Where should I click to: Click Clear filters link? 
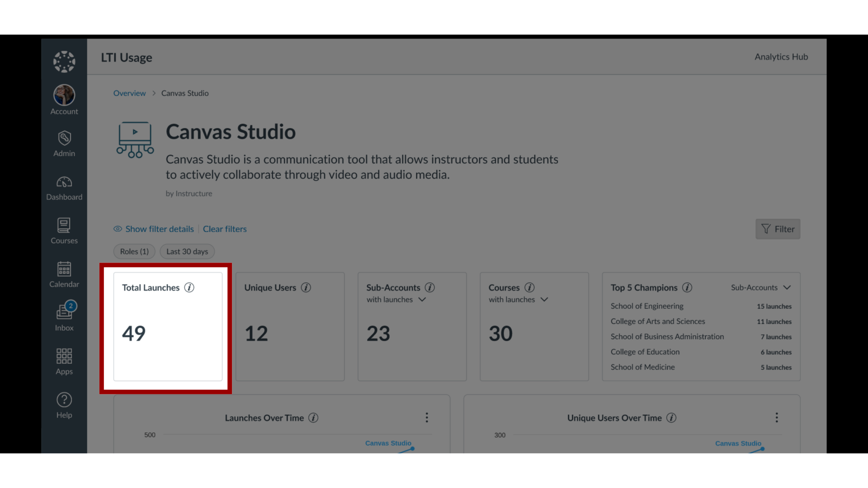(x=225, y=228)
